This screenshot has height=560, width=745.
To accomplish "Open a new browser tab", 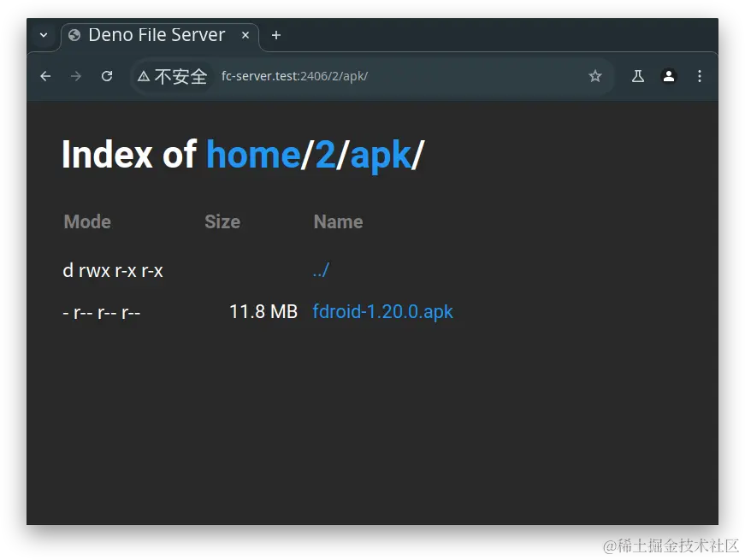I will [x=276, y=35].
